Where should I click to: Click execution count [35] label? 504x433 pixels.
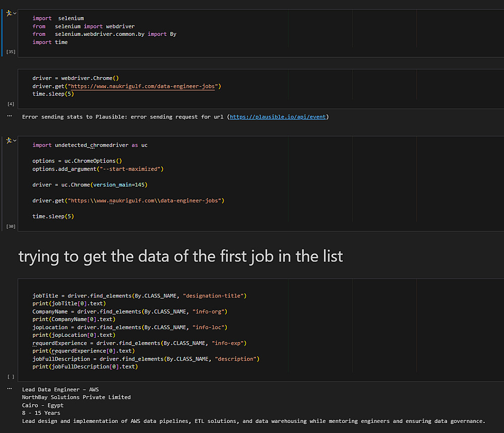pos(11,51)
